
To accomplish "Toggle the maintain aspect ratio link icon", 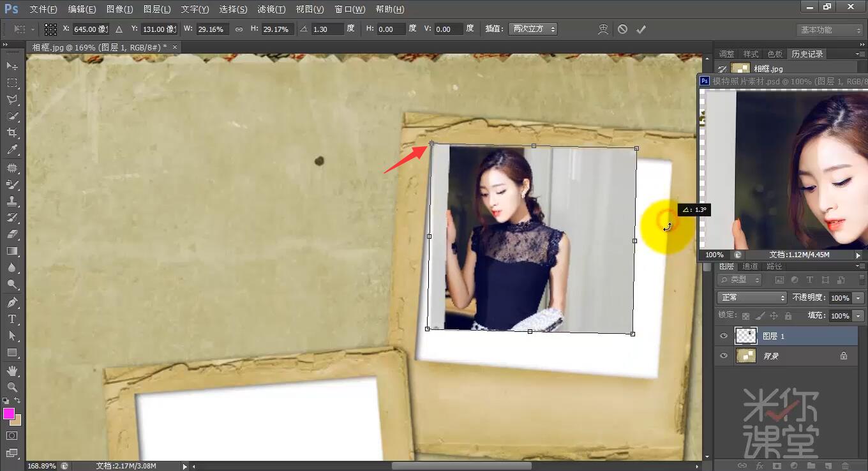I will [239, 29].
